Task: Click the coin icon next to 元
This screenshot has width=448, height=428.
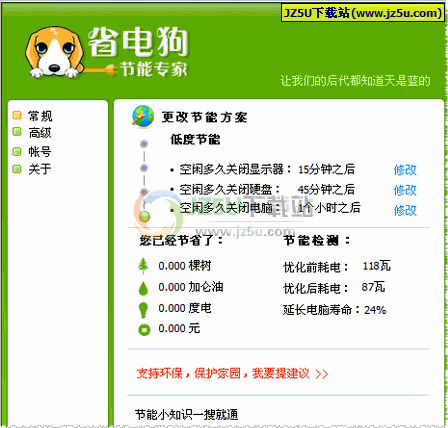Action: click(x=144, y=330)
